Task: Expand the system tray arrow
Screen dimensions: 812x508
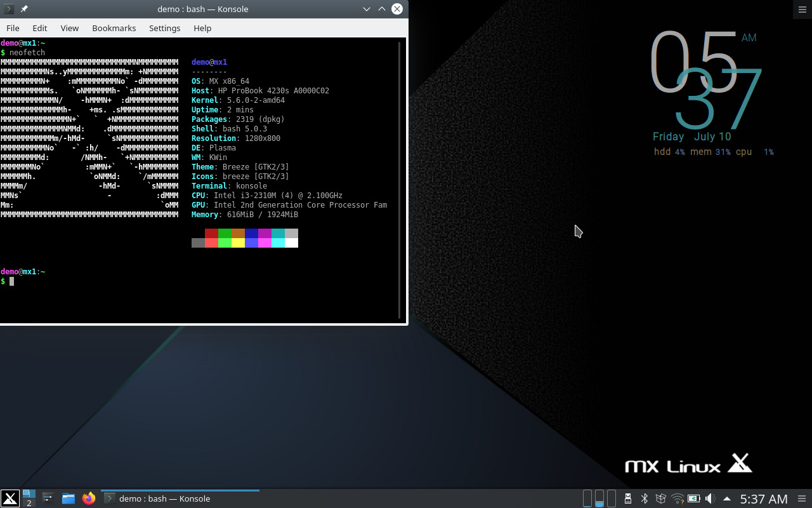Action: pos(726,498)
